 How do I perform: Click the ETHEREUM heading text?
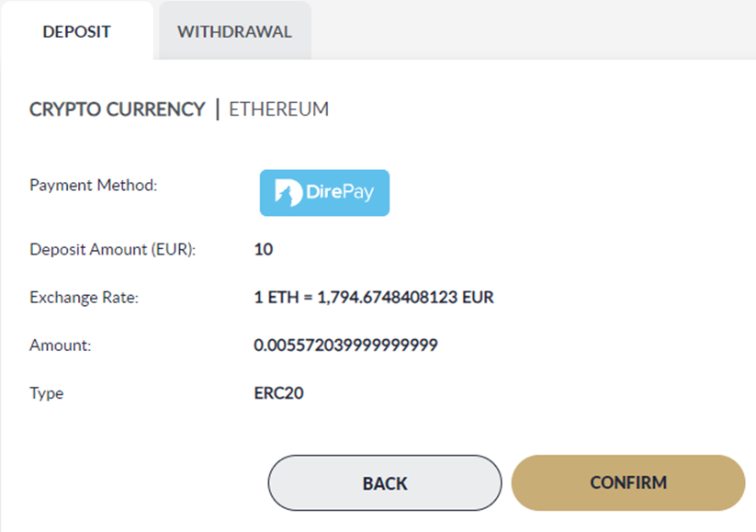(278, 109)
